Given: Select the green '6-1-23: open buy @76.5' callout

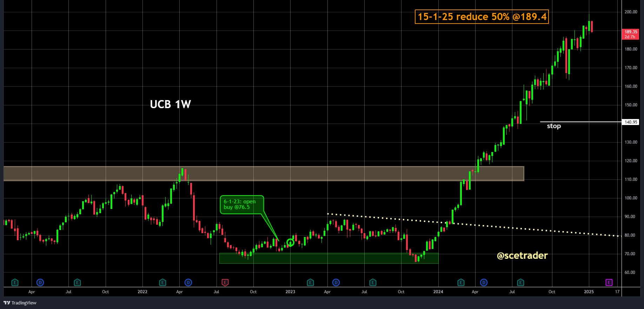Looking at the screenshot, I should [242, 205].
